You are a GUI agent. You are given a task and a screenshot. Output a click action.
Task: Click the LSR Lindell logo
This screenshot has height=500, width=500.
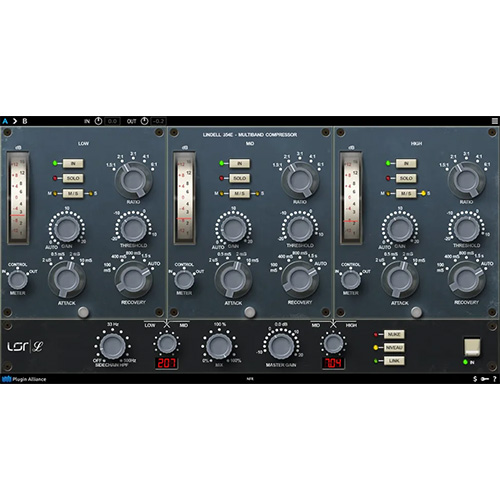click(x=25, y=347)
